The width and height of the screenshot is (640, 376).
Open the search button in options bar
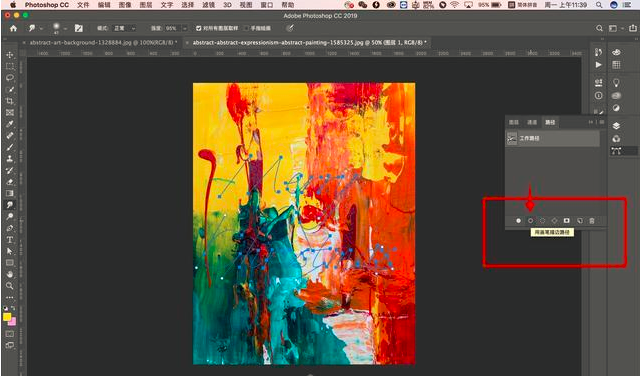[599, 28]
